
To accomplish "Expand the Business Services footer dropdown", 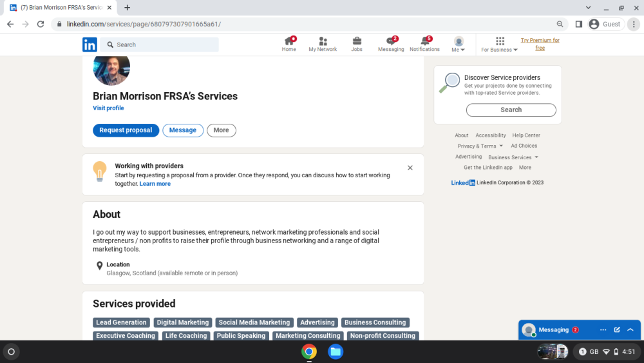I will [x=513, y=157].
